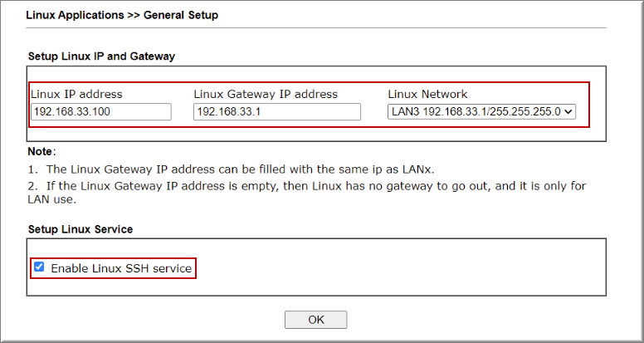Click the Linux IP address input field
This screenshot has width=644, height=343.
[x=101, y=112]
